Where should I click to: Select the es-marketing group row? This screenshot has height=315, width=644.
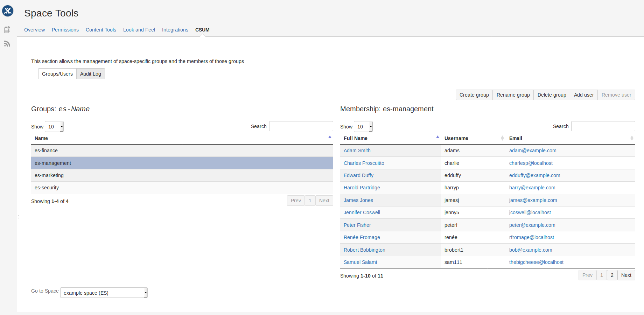coord(182,175)
